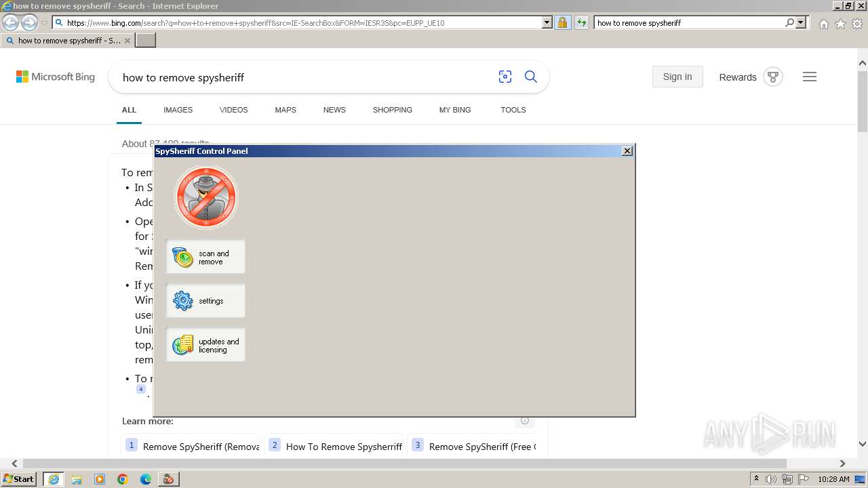Click the Microsoft Bing logo
The width and height of the screenshot is (868, 488).
coord(56,77)
